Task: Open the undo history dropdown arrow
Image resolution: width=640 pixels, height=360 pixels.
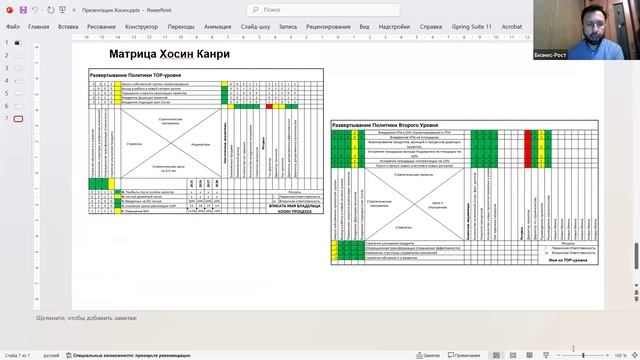Action: [42, 10]
